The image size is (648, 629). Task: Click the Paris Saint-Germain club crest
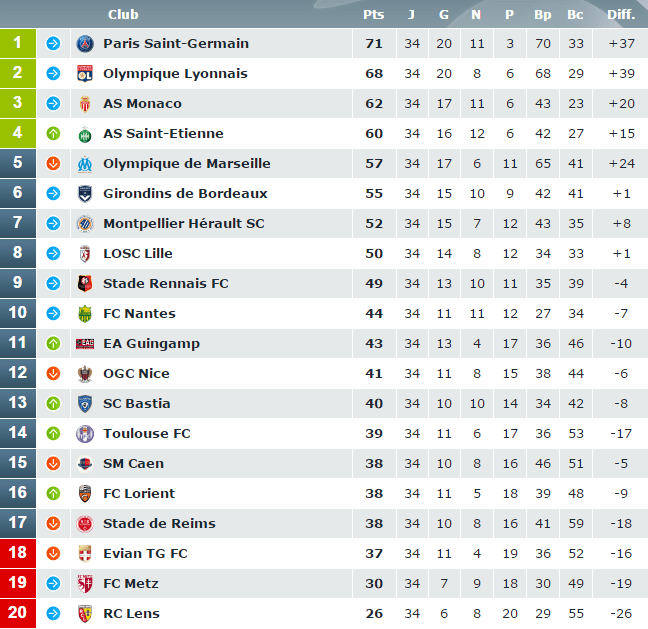point(85,43)
